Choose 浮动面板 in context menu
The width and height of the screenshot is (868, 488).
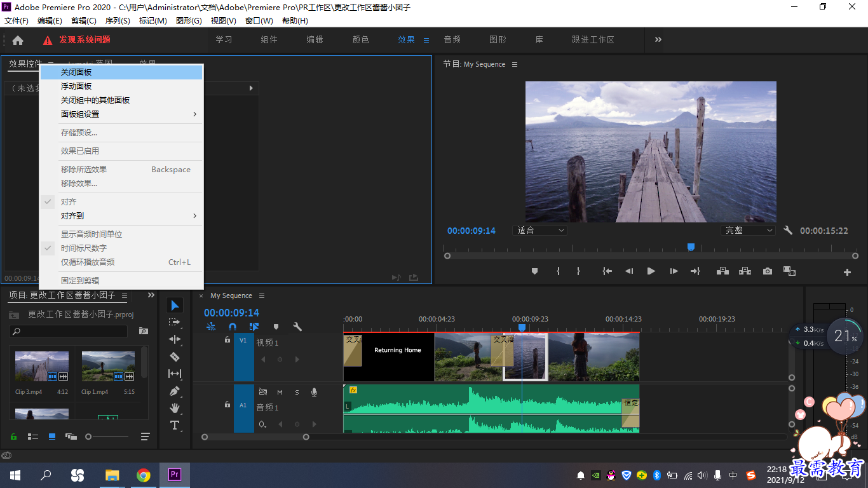coord(121,86)
